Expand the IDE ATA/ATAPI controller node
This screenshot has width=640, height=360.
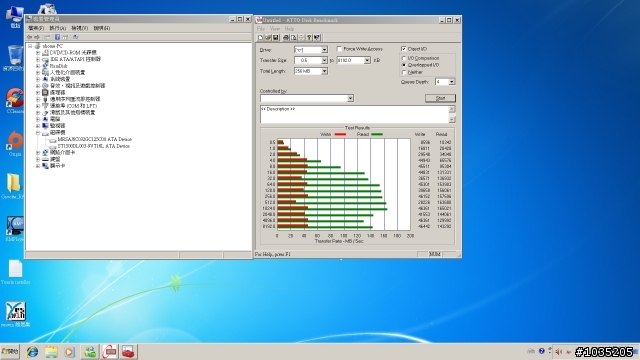pos(38,59)
